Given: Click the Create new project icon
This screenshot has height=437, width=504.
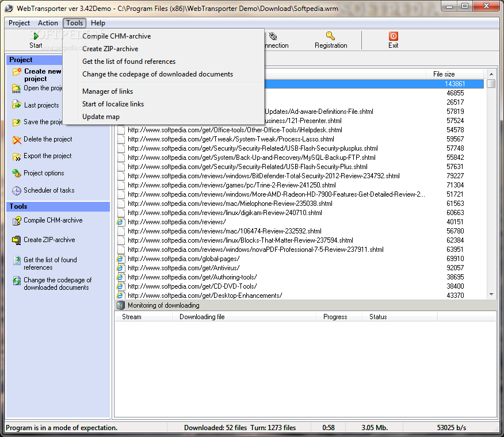Looking at the screenshot, I should point(17,72).
